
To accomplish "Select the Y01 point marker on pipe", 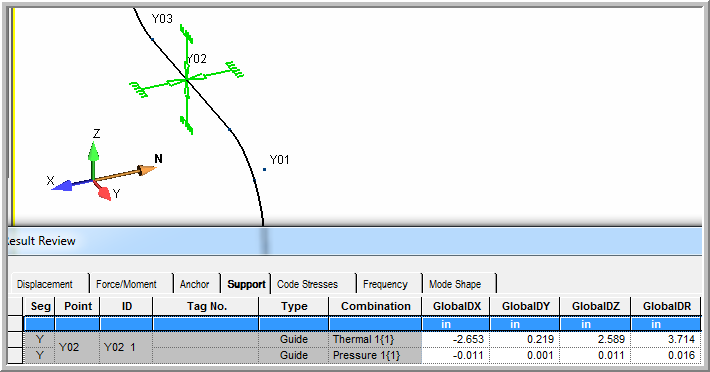I will pos(264,170).
